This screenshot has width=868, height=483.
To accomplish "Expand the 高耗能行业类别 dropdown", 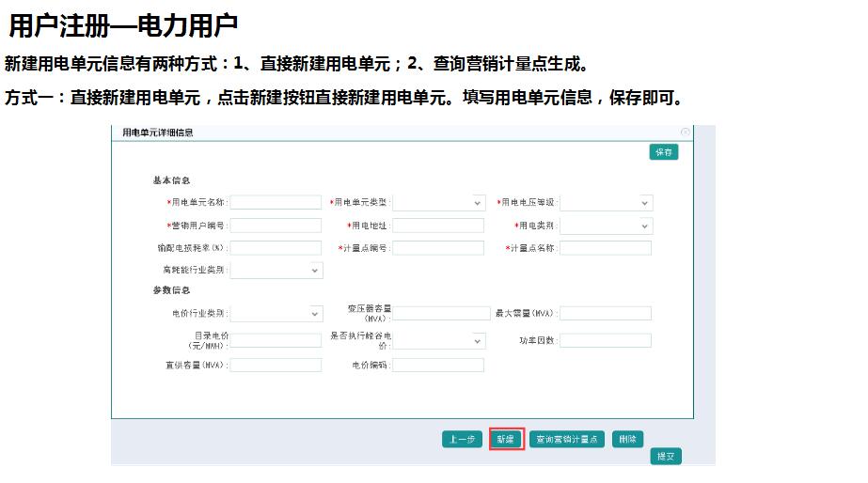I will [x=276, y=270].
